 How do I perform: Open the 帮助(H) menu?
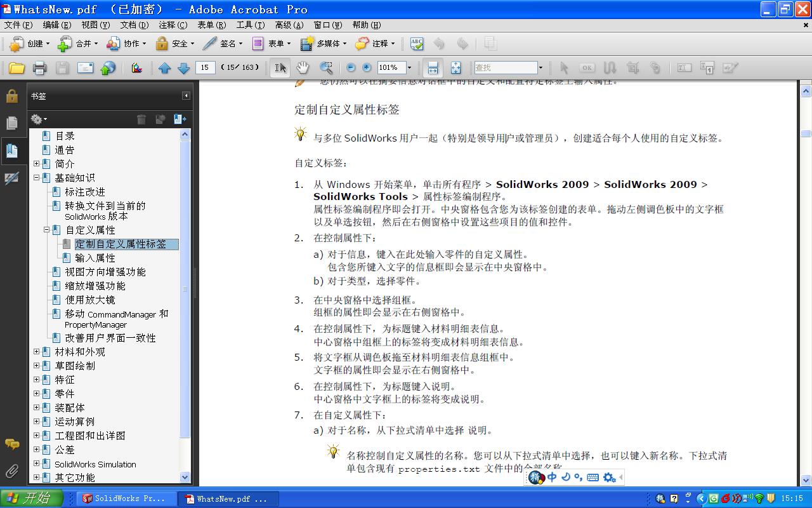pos(367,25)
